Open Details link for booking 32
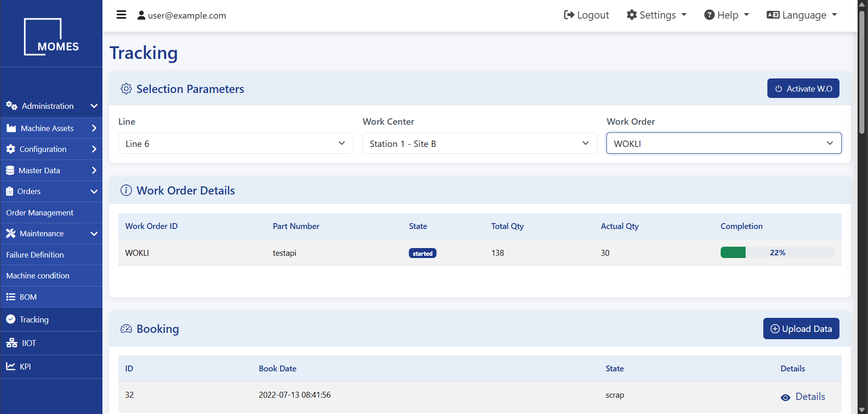 tap(803, 397)
